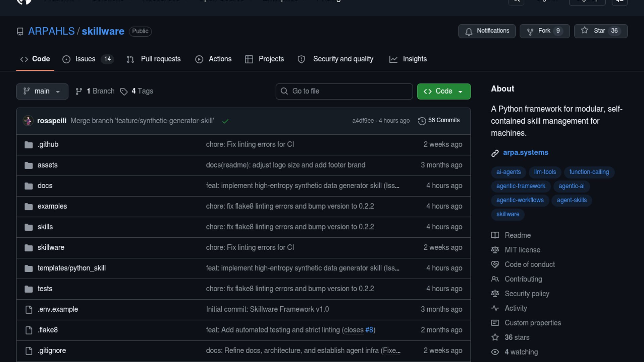The width and height of the screenshot is (644, 362).
Task: Open the MIT license link
Action: tap(522, 250)
